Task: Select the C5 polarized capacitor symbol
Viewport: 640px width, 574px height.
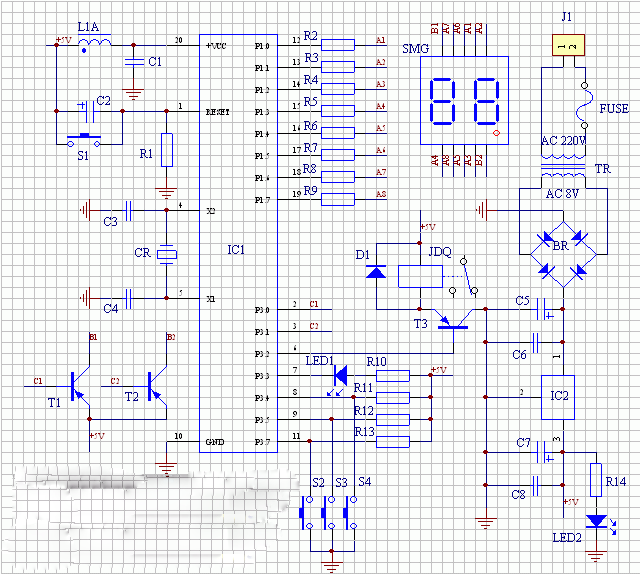Action: [x=544, y=309]
